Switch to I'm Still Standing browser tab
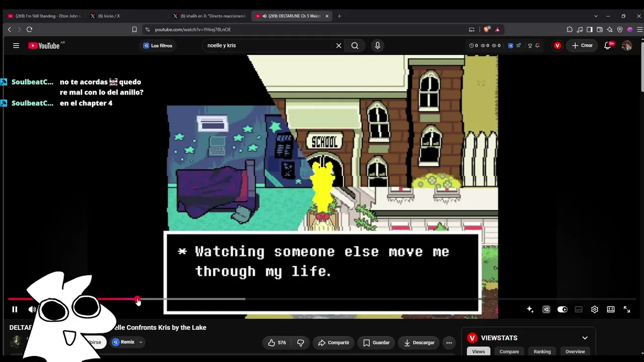This screenshot has width=644, height=362. (x=44, y=16)
